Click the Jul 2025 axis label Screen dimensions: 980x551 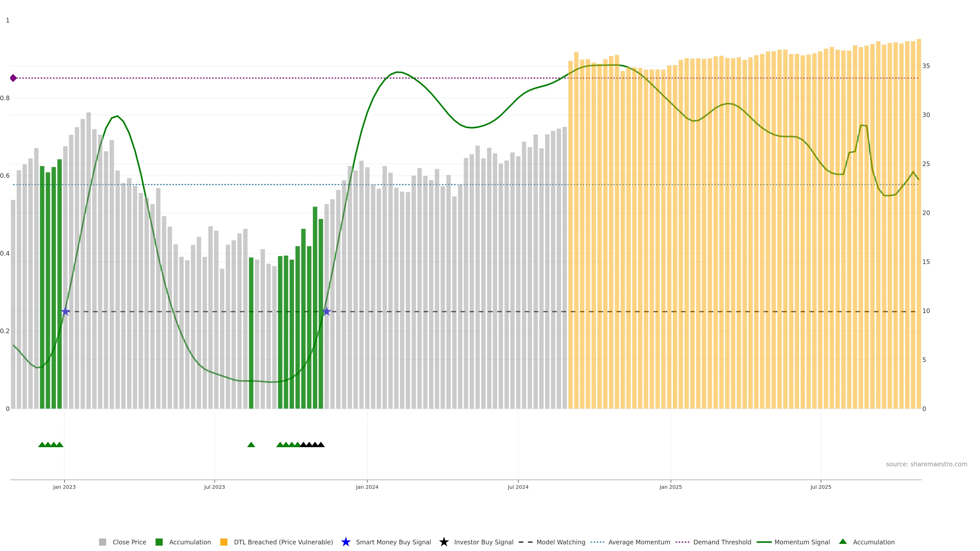[820, 487]
